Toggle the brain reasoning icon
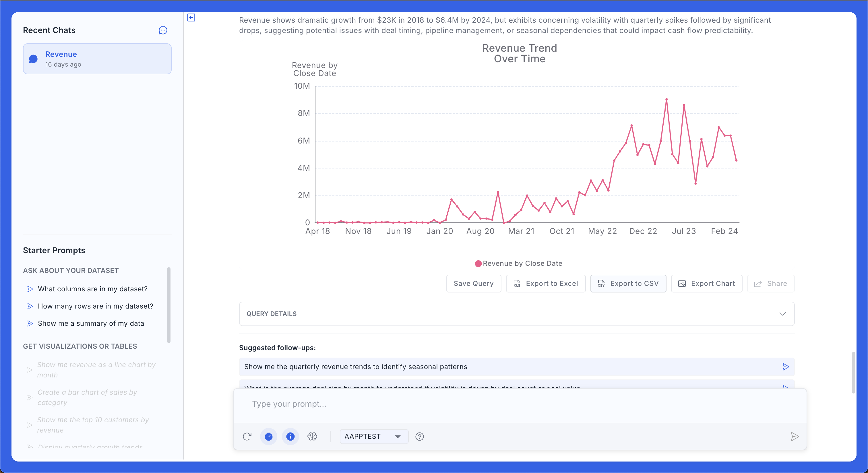868x473 pixels. pos(312,437)
